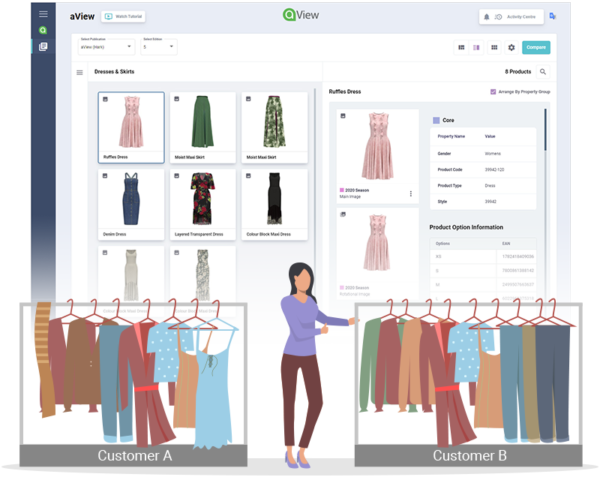
Task: Click the translate language icon
Action: pos(552,16)
